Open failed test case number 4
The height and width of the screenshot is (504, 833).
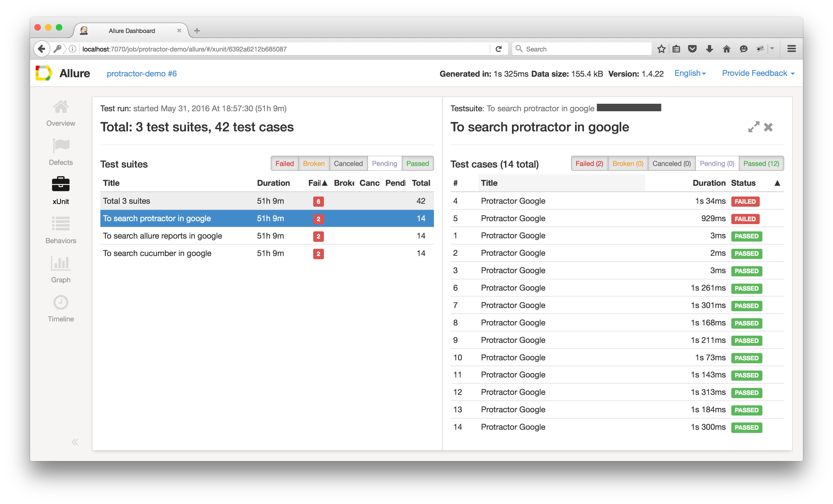tap(513, 201)
